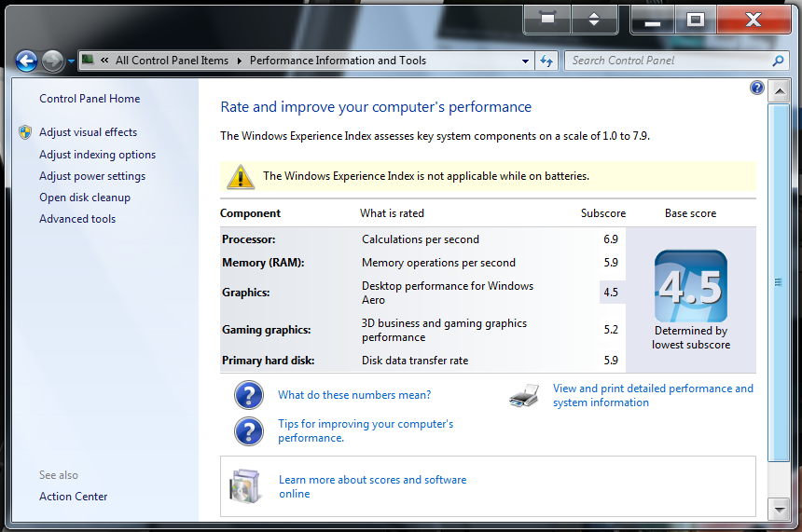Select the Disk data transfer rate text

tap(415, 361)
